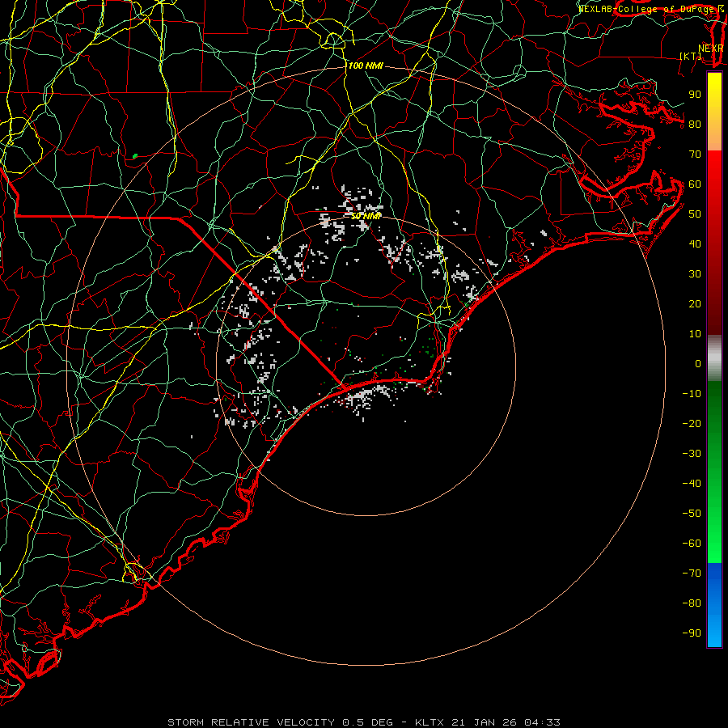The width and height of the screenshot is (728, 728).
Task: Click the -10 value on the velocity scale
Action: pyautogui.click(x=692, y=394)
